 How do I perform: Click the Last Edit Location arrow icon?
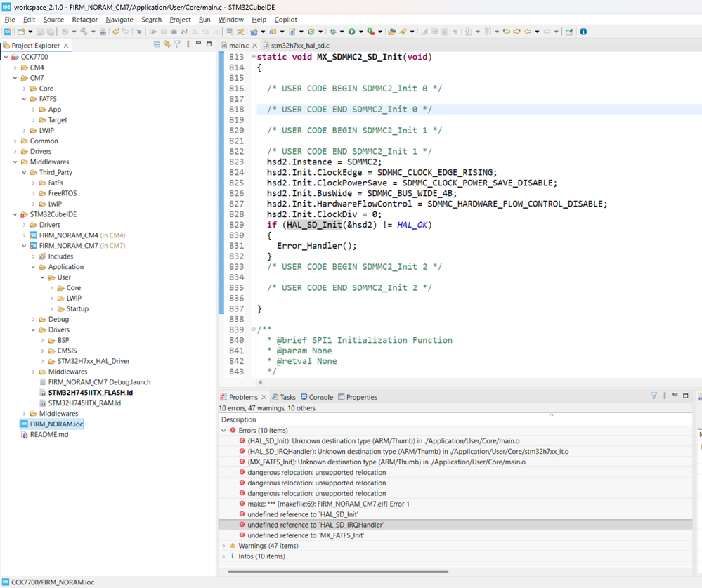pos(507,32)
